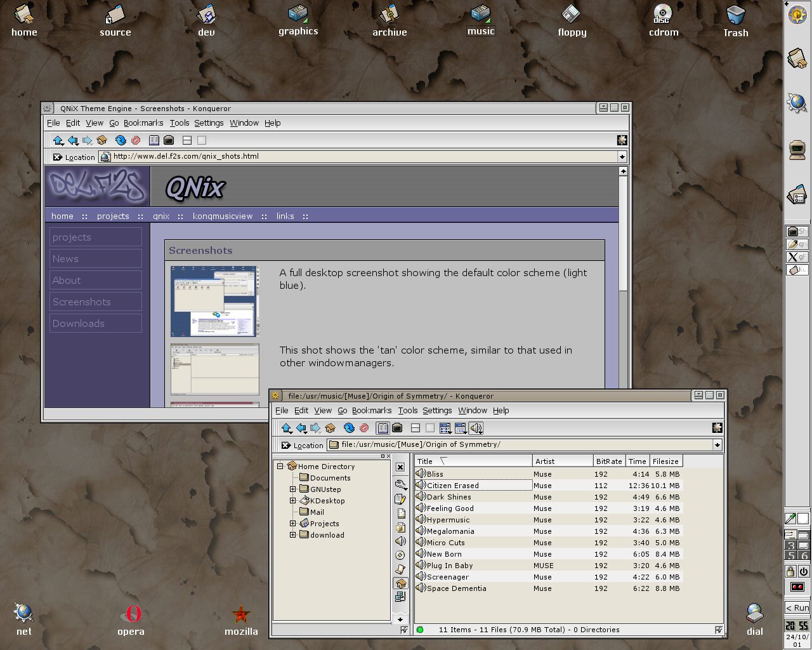
Task: Toggle link checkbox at music list status bar
Action: pos(718,630)
